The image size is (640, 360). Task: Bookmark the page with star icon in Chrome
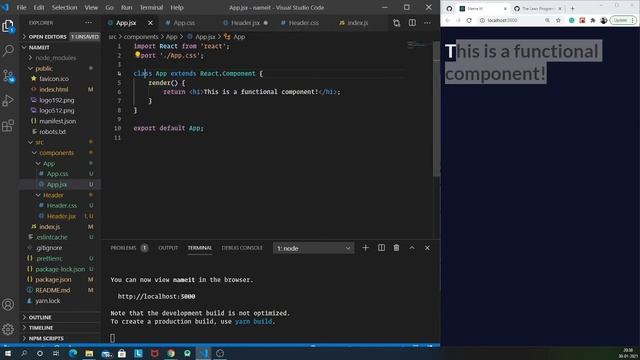(558, 20)
